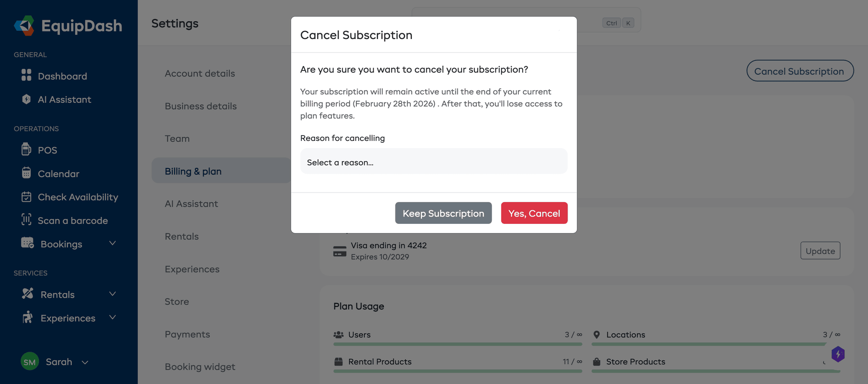Open the Dashboard from the sidebar
This screenshot has height=384, width=868.
click(62, 76)
